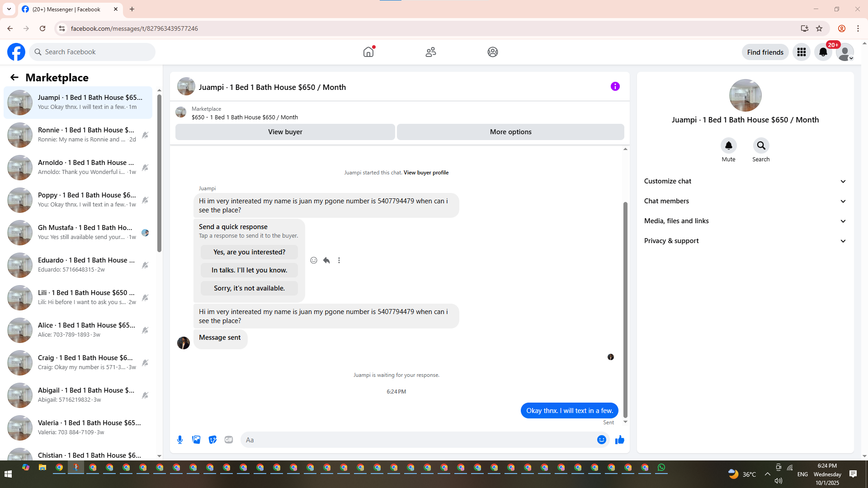Viewport: 868px width, 488px height.
Task: Show hidden system tray icons
Action: 768,474
